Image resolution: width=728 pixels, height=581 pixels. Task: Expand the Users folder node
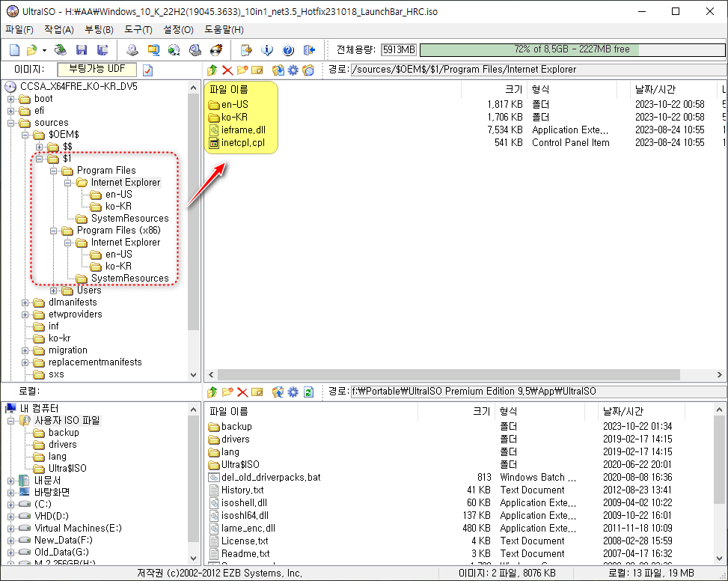53,290
